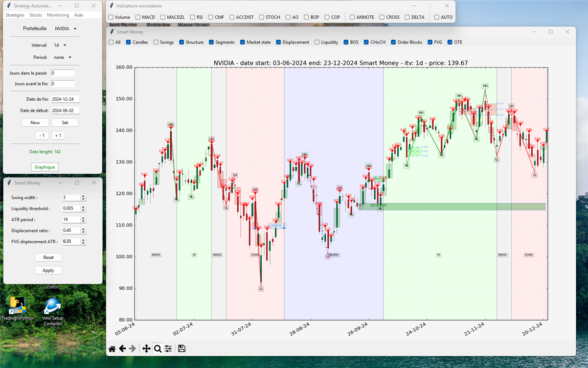Open the Period none dropdown
The width and height of the screenshot is (588, 368).
(63, 58)
